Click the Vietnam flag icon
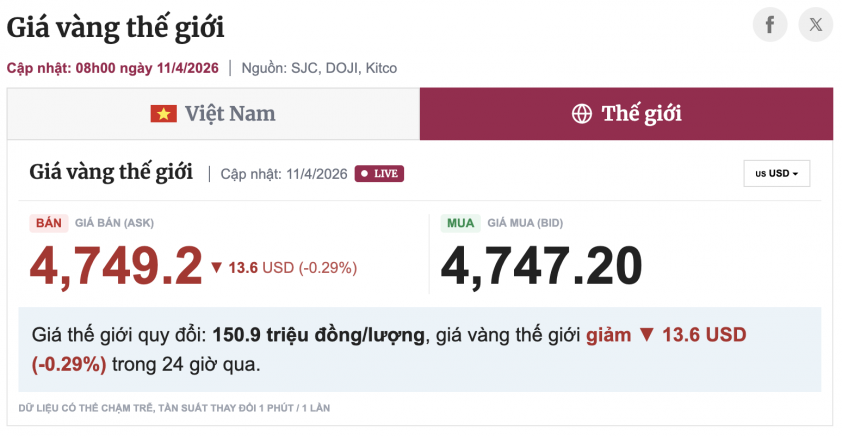 pos(163,114)
